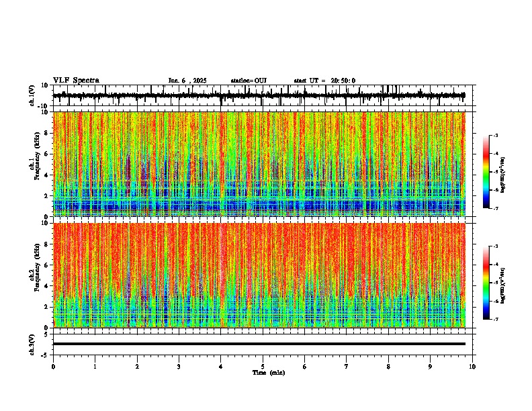Click the flat black ch.3 trace line
The height and width of the screenshot is (411, 532).
(259, 344)
